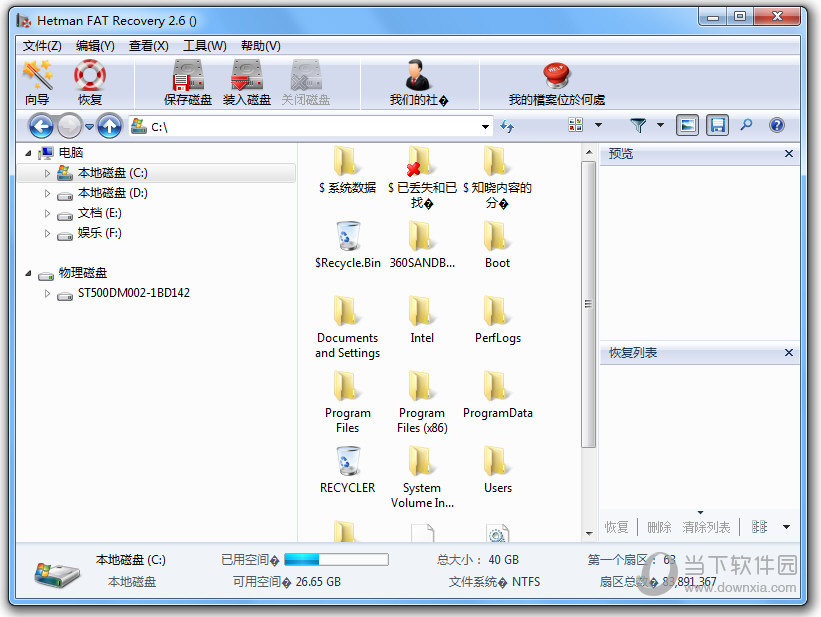
Task: Select the ProgramData folder
Action: pos(497,395)
